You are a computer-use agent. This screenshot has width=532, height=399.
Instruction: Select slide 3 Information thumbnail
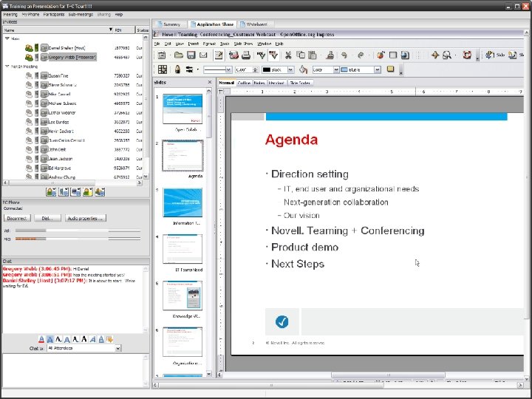click(x=183, y=202)
